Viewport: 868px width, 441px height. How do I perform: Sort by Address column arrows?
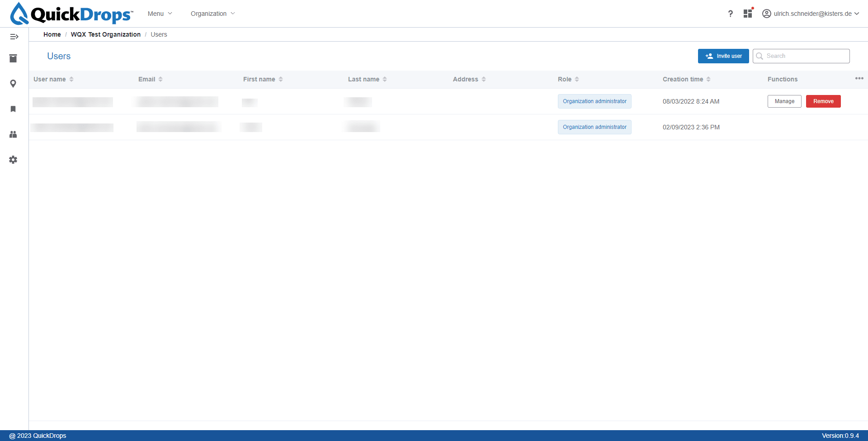point(484,79)
